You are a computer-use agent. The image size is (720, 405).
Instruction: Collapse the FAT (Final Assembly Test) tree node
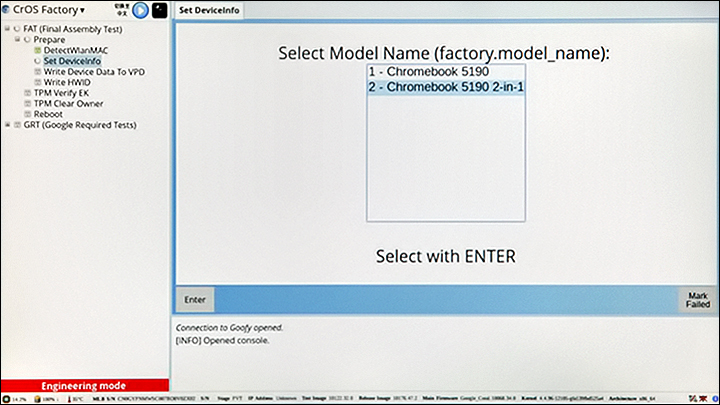pos(6,29)
